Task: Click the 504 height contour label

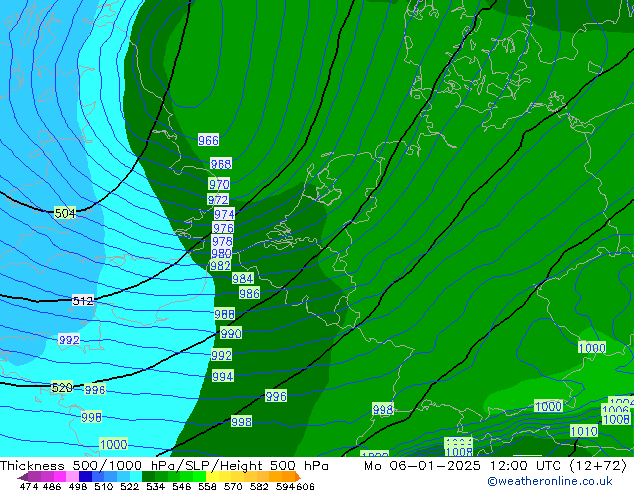Action: coord(65,213)
